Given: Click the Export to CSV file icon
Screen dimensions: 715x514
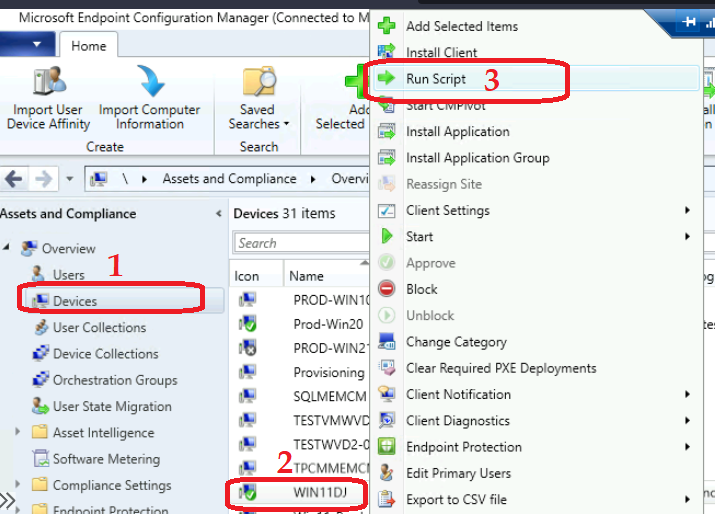Looking at the screenshot, I should (386, 499).
